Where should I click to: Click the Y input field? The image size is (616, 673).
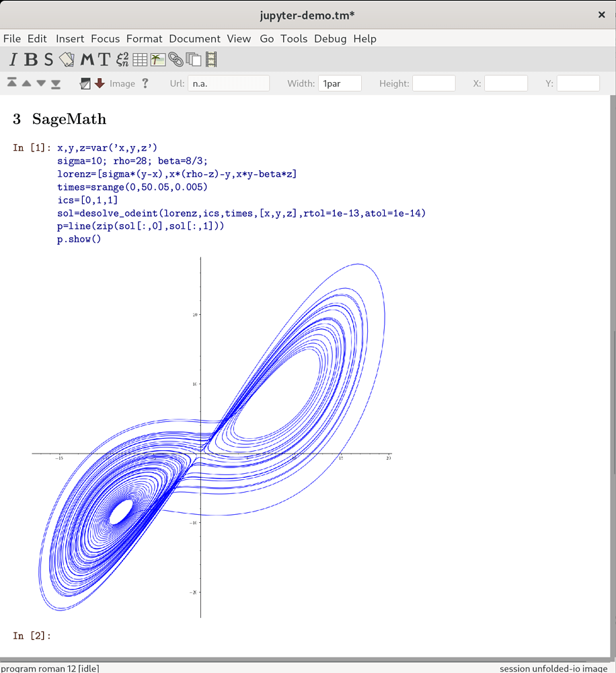[578, 83]
